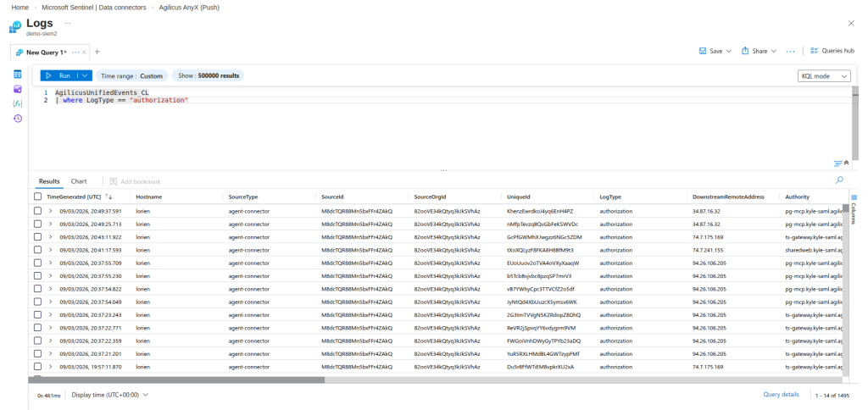
Task: Click UniqueId cell KhenzEwrdkoJ4yq6EnH4PZ
Action: pos(540,212)
